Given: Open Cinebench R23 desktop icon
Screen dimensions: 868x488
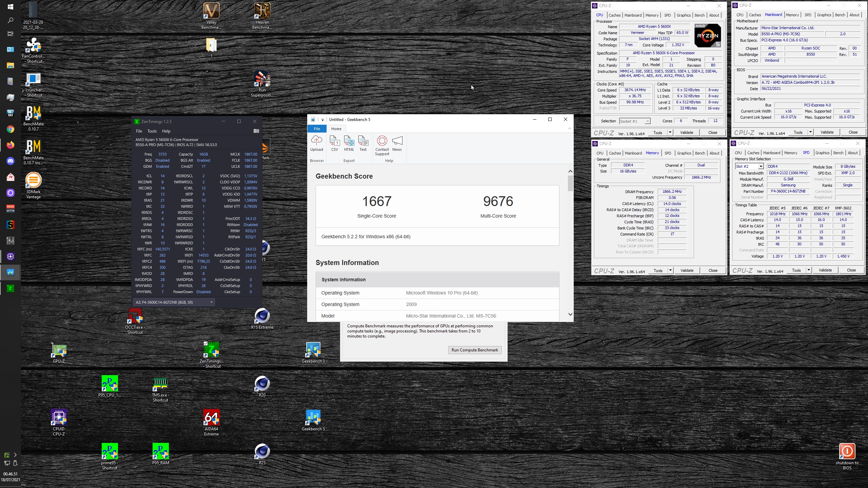Looking at the screenshot, I should click(262, 454).
